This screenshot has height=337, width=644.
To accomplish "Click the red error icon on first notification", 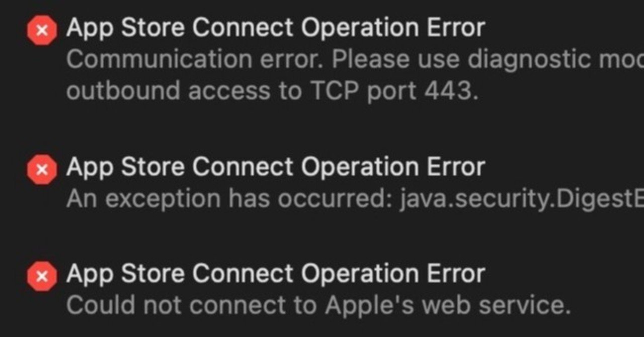I will tap(42, 28).
